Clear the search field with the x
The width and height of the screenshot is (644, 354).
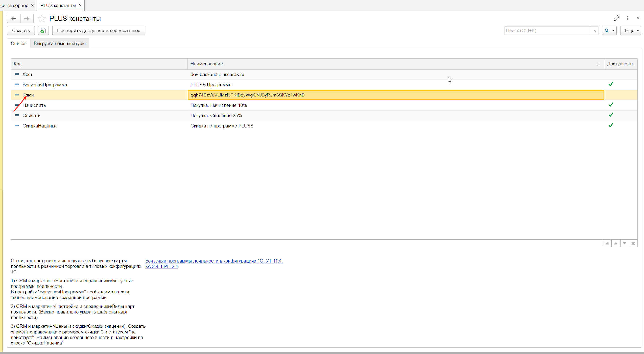pyautogui.click(x=595, y=31)
